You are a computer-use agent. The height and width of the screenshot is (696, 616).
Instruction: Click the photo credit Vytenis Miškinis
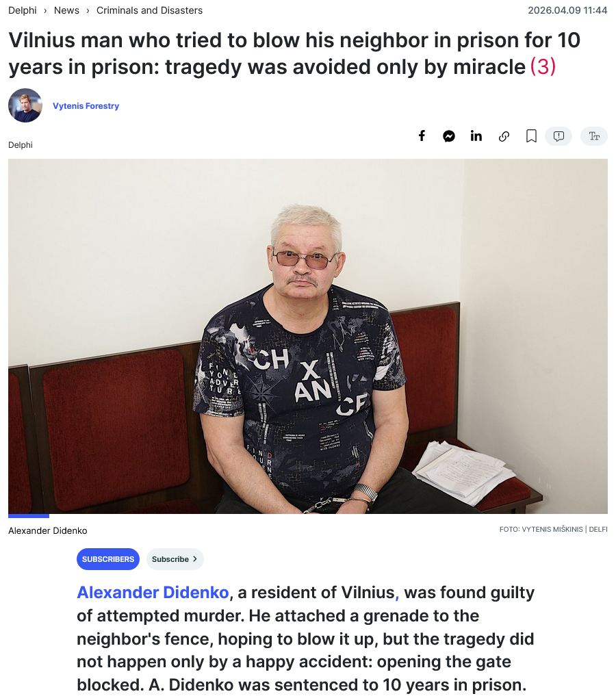pyautogui.click(x=553, y=529)
